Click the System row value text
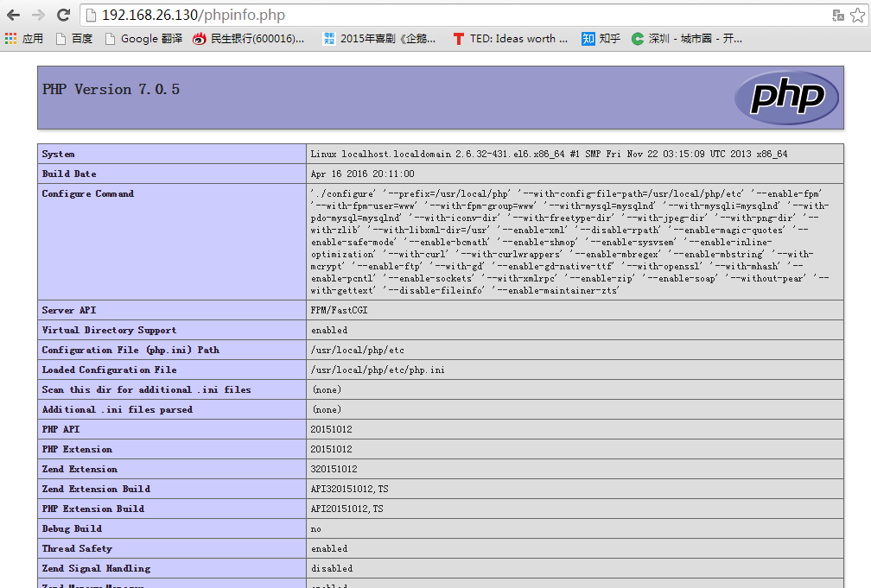871x588 pixels. pos(549,155)
